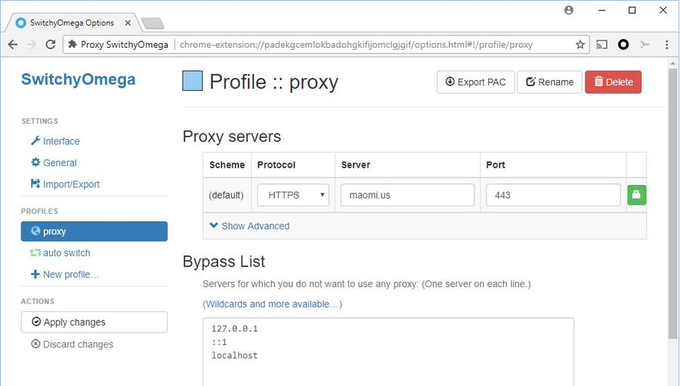Open Chrome user account icon
The image size is (680, 386).
569,10
